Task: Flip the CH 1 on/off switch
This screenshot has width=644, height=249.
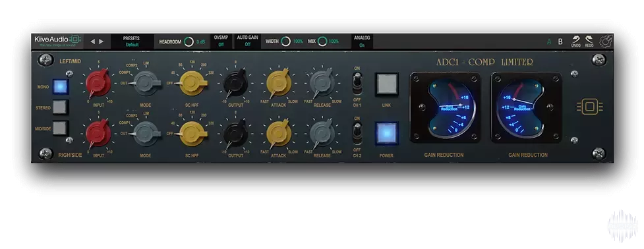Action: click(357, 81)
